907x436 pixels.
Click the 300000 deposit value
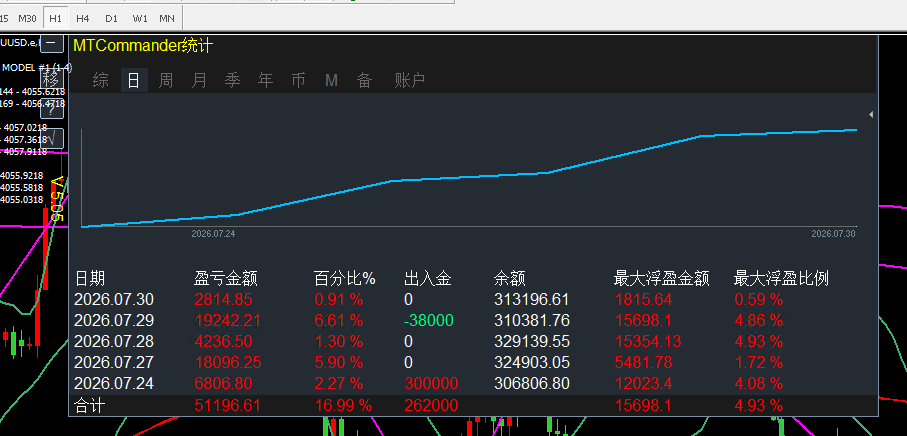431,383
